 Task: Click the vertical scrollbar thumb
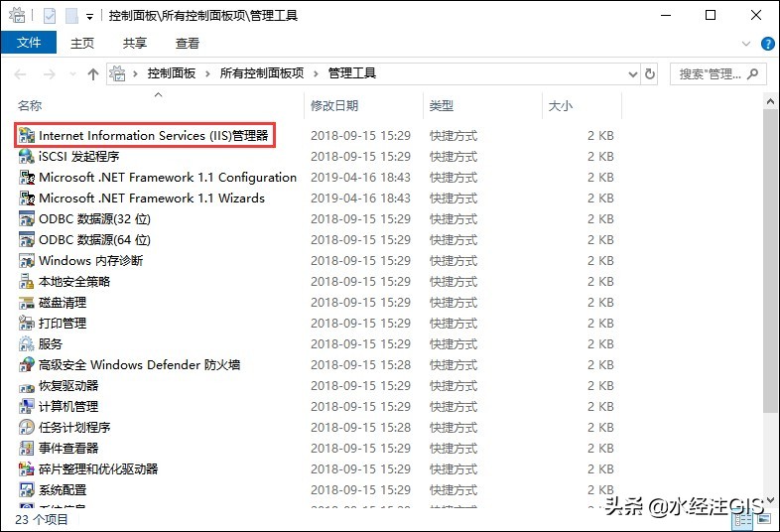pos(770,261)
